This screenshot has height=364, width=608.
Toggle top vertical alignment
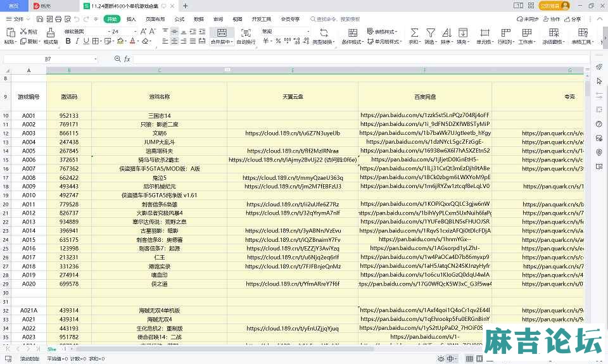tap(165, 32)
